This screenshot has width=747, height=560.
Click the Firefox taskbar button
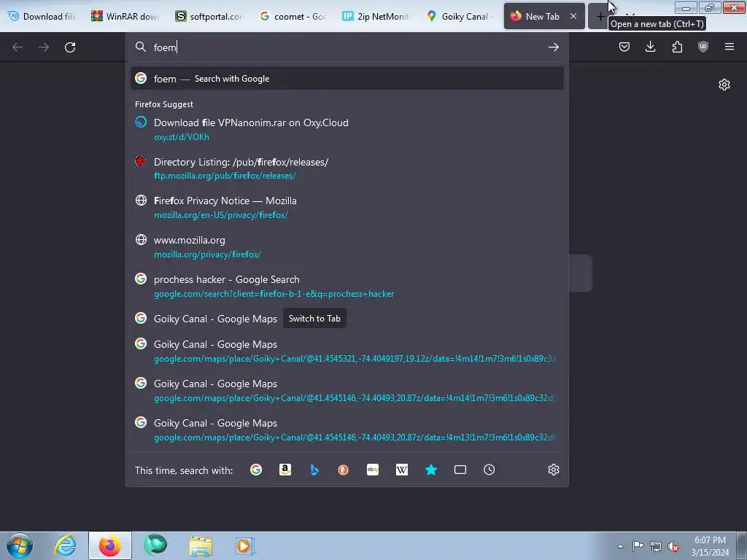click(110, 545)
